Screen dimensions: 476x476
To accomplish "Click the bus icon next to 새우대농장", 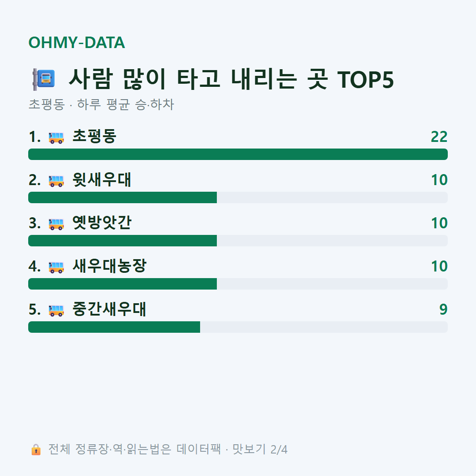I will coord(56,267).
